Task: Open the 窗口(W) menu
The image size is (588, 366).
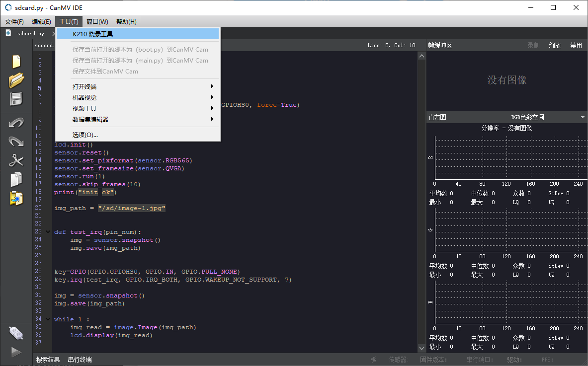Action: pyautogui.click(x=97, y=22)
